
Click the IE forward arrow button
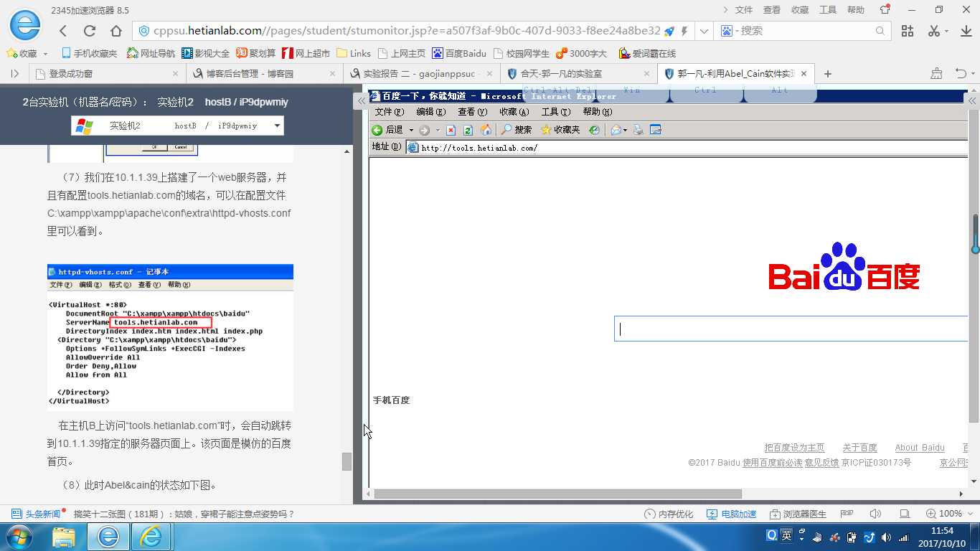(x=424, y=130)
